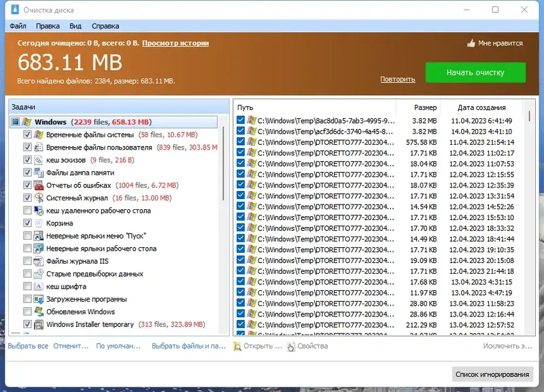The image size is (544, 392).
Task: Click the icon for Временные файлы пользователя
Action: click(39, 147)
